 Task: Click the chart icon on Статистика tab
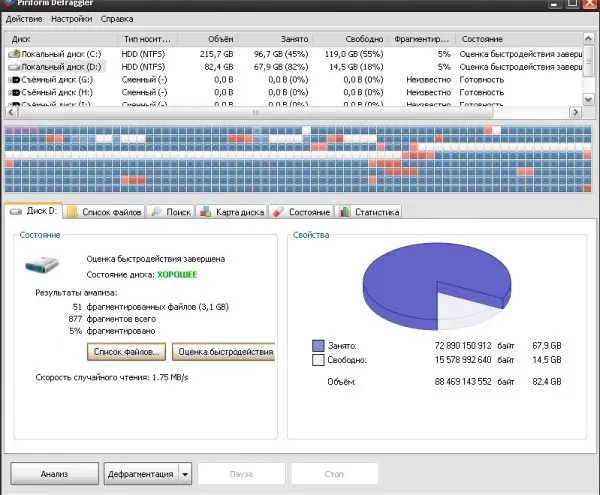click(x=345, y=212)
